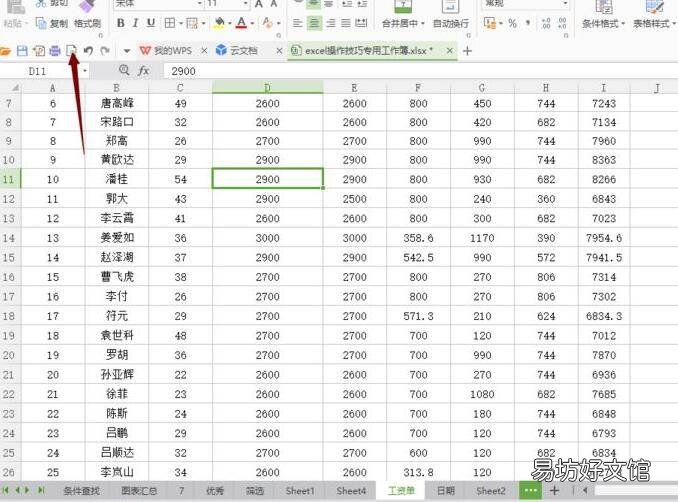Click the Fill Color paint bucket icon
678x502 pixels.
click(x=219, y=23)
